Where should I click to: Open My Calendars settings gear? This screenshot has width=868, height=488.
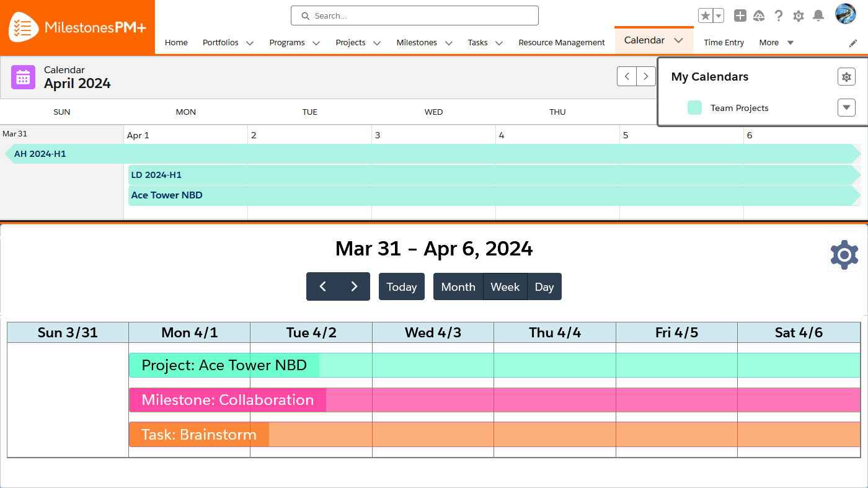(x=846, y=77)
